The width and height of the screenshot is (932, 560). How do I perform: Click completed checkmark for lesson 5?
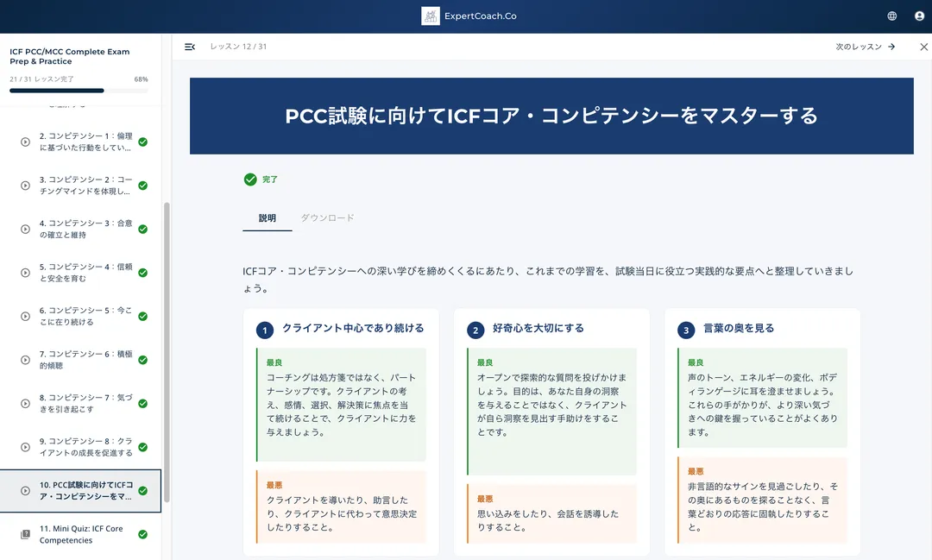pyautogui.click(x=142, y=273)
